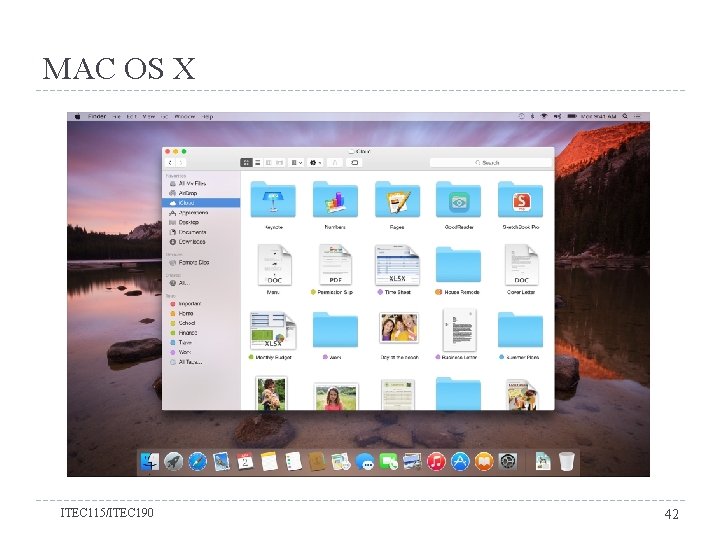Expand the arrange-by dropdown in toolbar
The width and height of the screenshot is (720, 540).
(x=297, y=163)
